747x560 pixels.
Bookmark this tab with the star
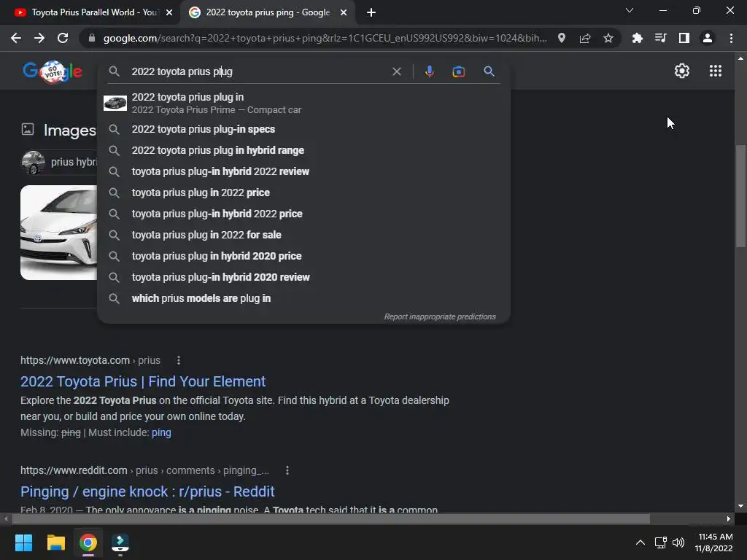tap(608, 38)
